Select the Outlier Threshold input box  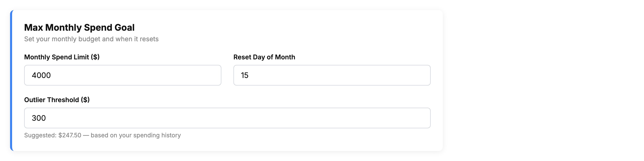227,118
